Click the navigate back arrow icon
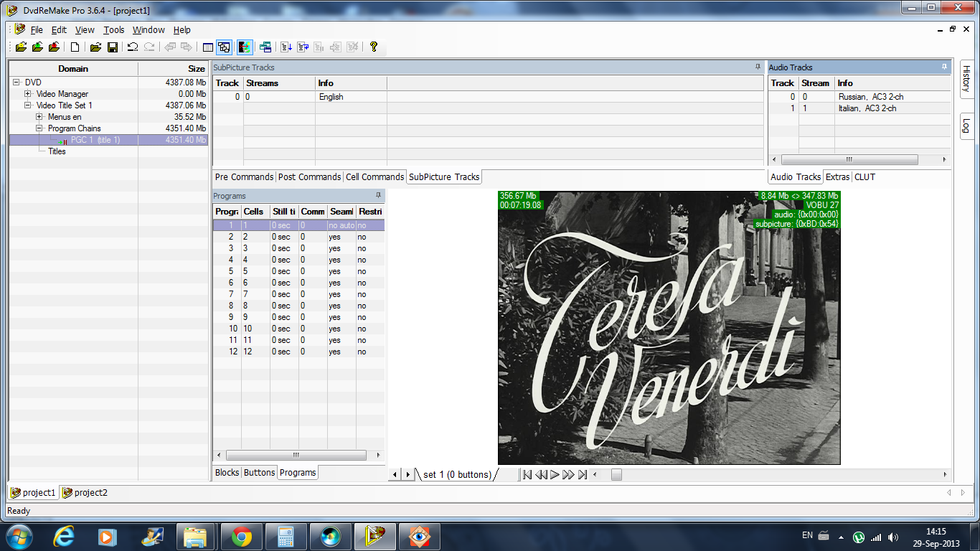 170,47
